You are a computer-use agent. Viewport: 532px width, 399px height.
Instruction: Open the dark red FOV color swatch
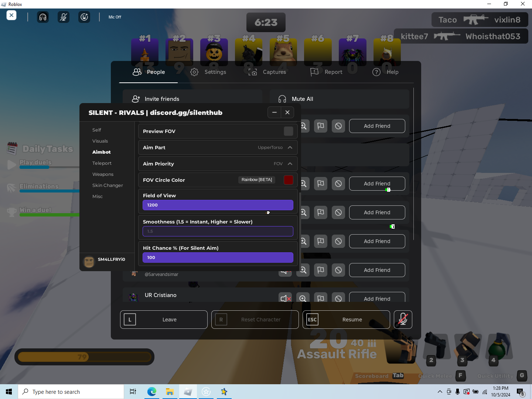click(x=289, y=180)
